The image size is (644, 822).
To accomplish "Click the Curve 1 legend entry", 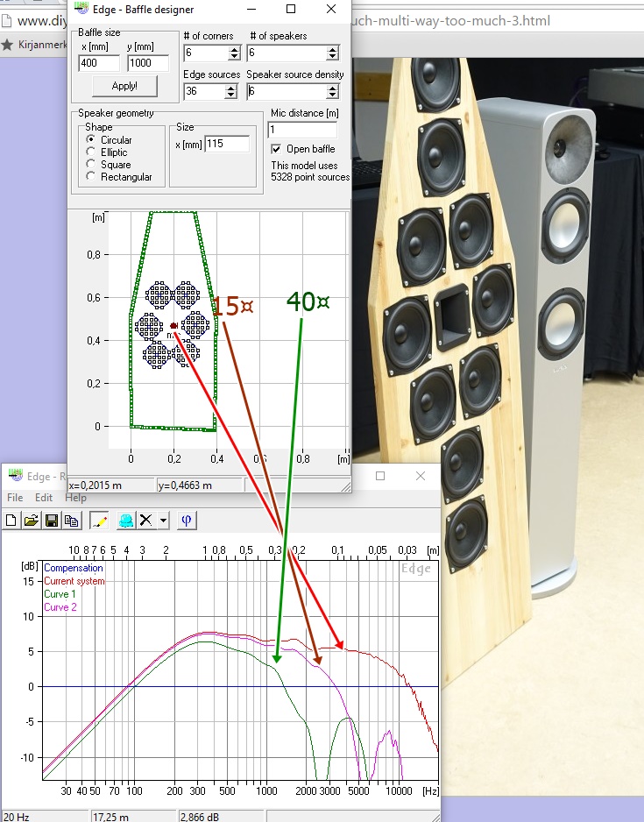I will point(60,594).
